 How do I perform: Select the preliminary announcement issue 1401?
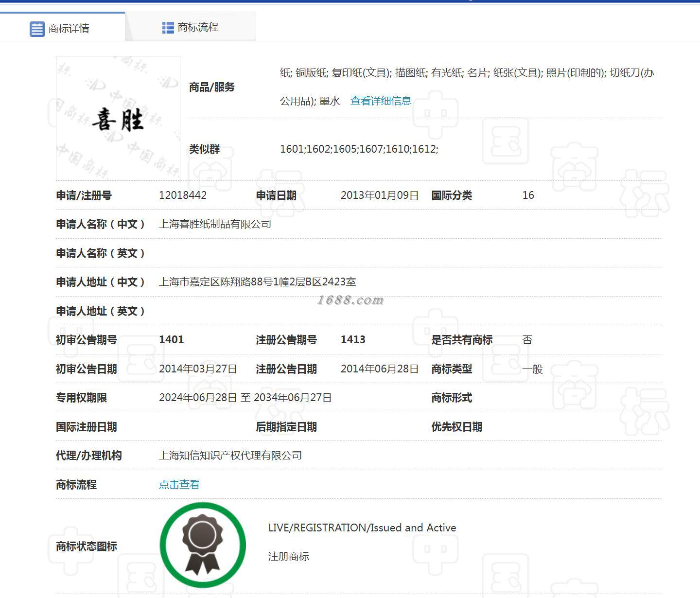pos(172,340)
